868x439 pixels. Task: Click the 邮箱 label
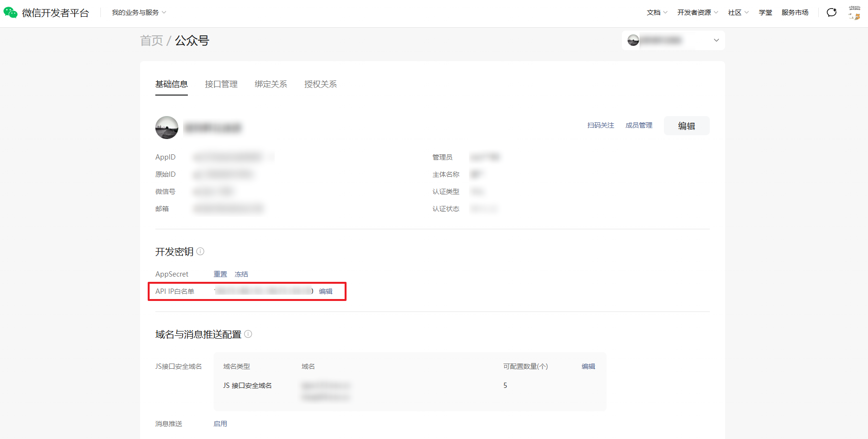162,209
